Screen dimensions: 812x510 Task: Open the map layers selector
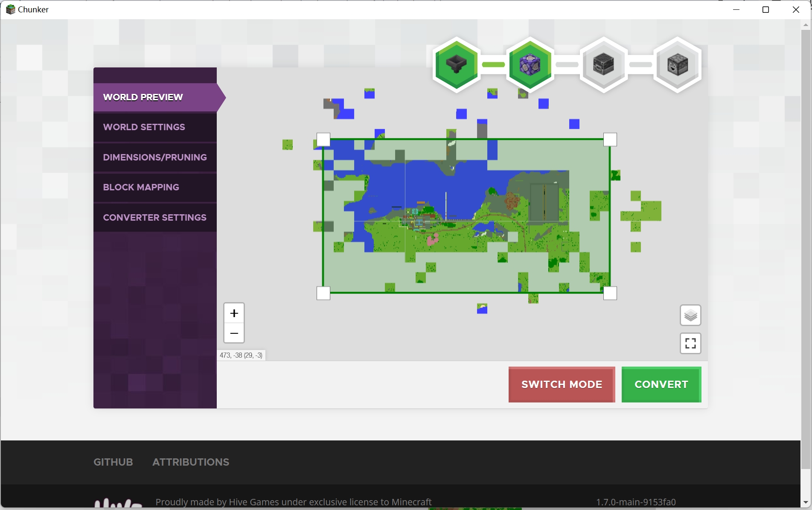690,315
